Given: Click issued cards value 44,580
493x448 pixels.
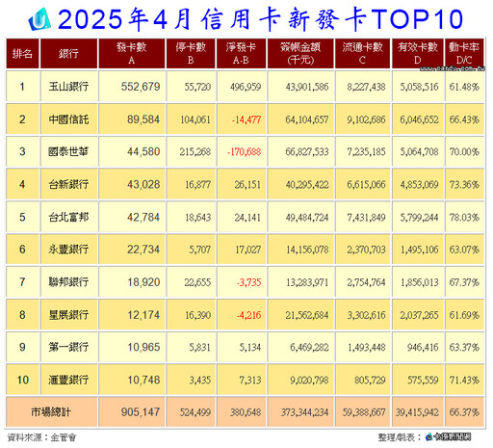Looking at the screenshot, I should click(x=143, y=151).
